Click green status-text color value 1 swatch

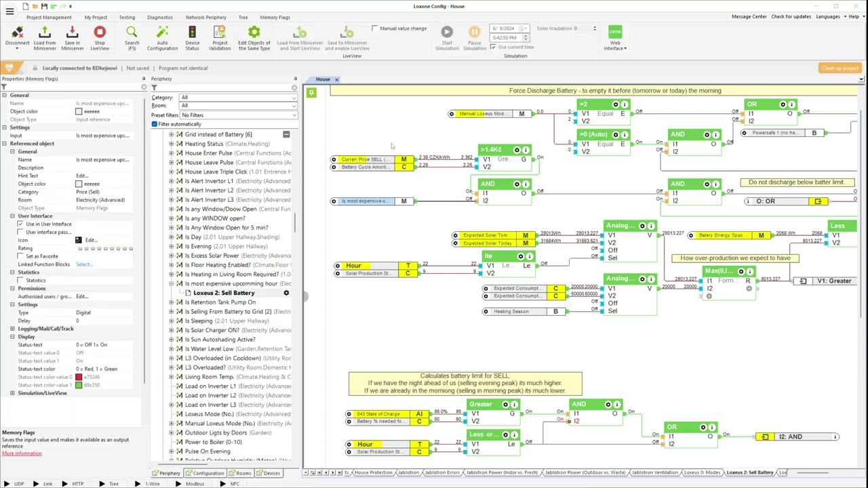[79, 385]
